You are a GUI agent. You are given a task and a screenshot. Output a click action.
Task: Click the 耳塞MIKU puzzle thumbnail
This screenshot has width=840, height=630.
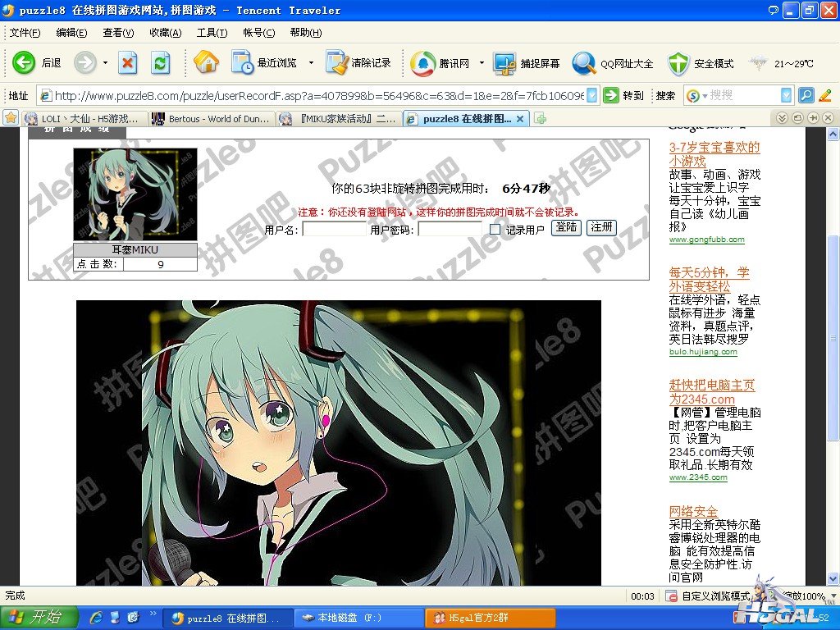(135, 194)
